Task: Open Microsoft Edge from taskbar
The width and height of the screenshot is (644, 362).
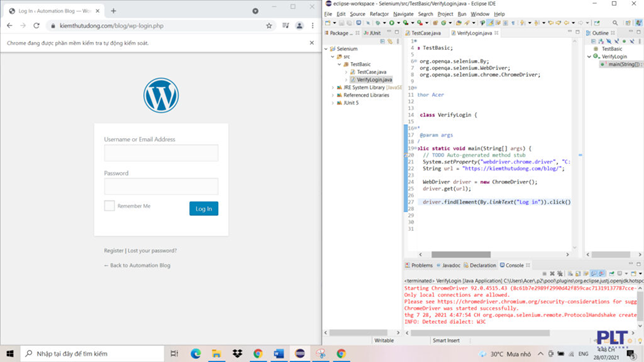Action: [x=196, y=353]
